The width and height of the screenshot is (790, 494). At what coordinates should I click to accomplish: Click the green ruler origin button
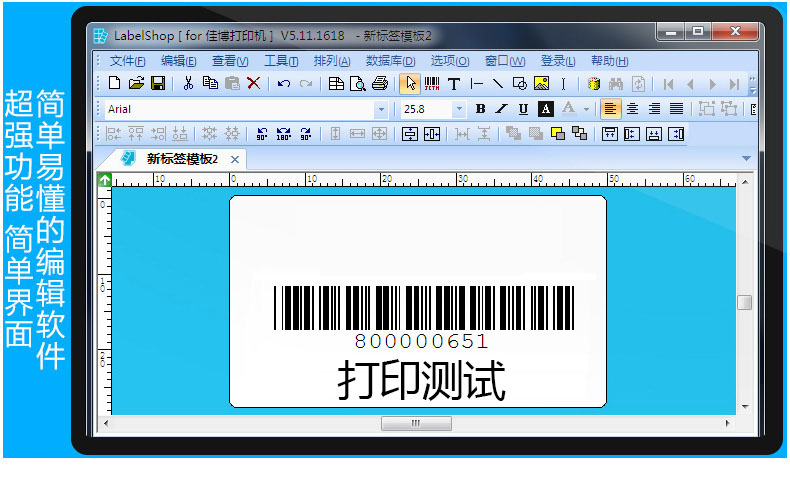[x=105, y=179]
